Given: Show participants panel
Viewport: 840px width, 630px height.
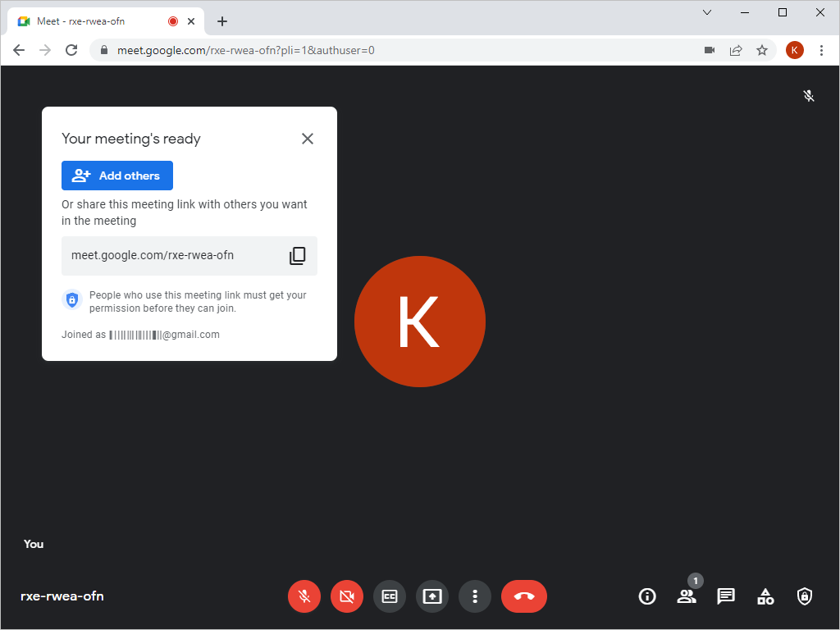Looking at the screenshot, I should pos(686,596).
